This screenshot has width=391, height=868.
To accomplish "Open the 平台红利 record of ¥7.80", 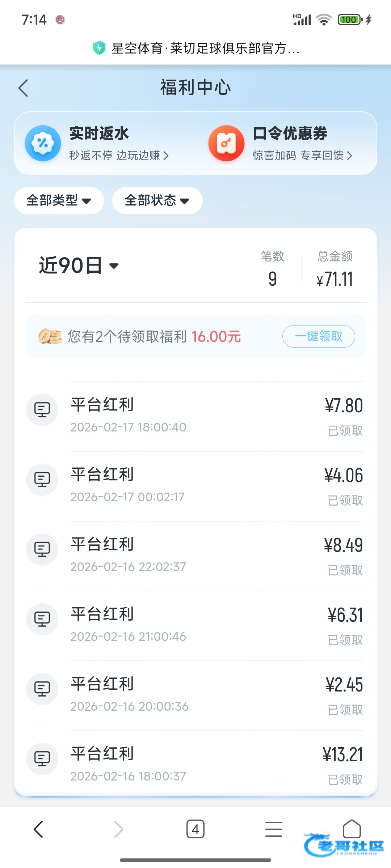I will tap(195, 416).
